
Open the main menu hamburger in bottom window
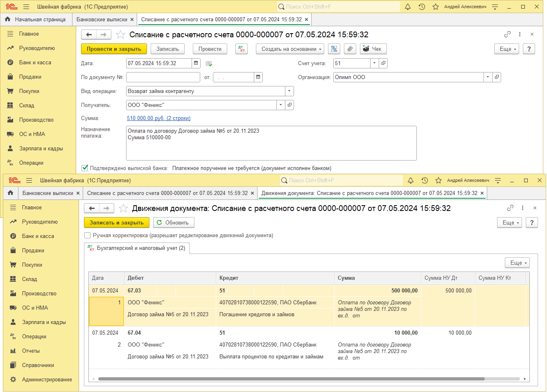pyautogui.click(x=29, y=180)
